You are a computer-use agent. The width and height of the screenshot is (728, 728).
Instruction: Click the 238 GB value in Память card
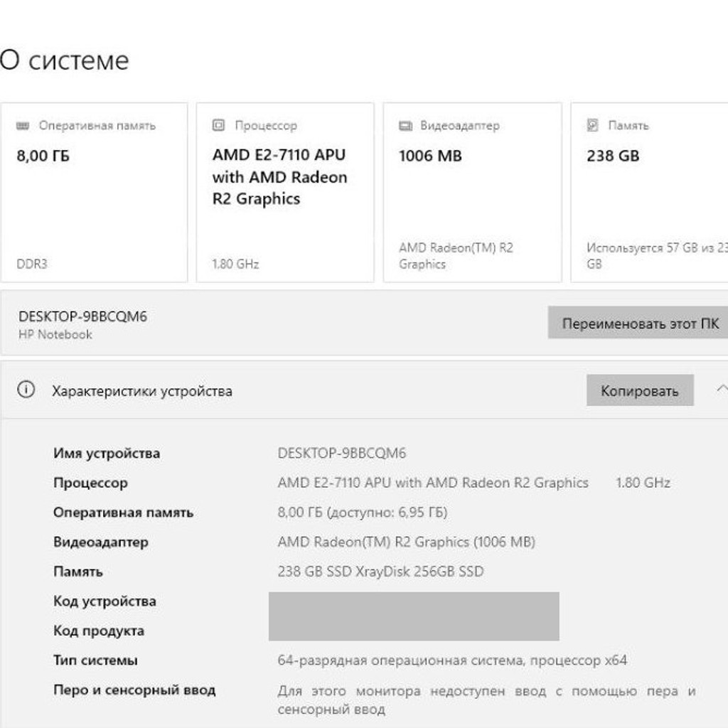613,156
